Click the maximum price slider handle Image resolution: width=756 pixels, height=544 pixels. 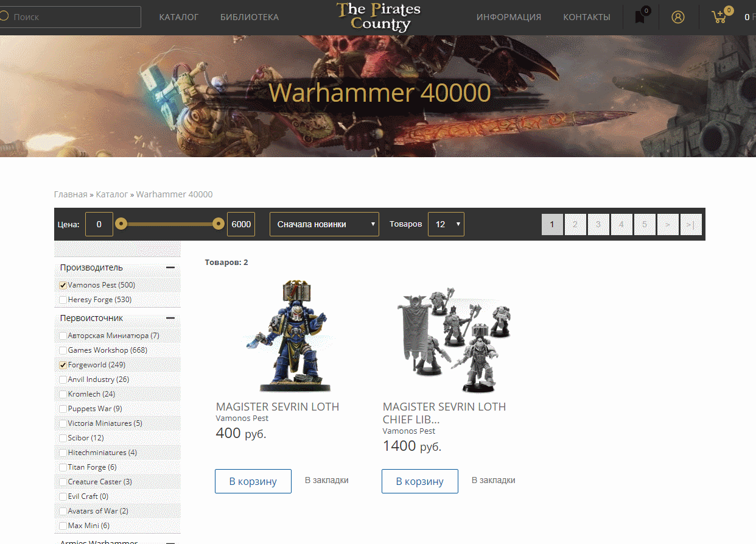[219, 224]
